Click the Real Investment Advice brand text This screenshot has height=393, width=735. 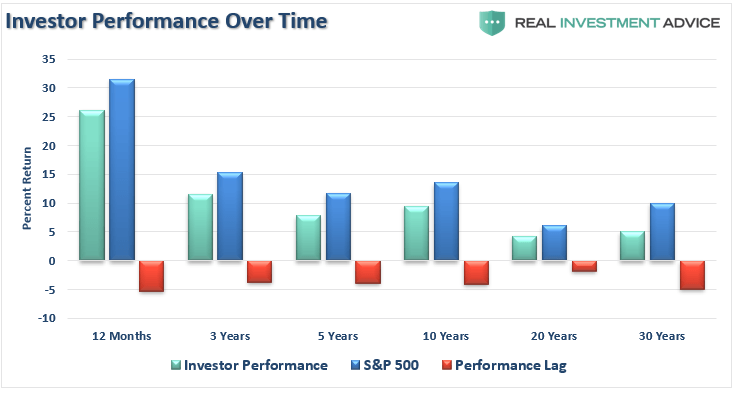click(618, 23)
